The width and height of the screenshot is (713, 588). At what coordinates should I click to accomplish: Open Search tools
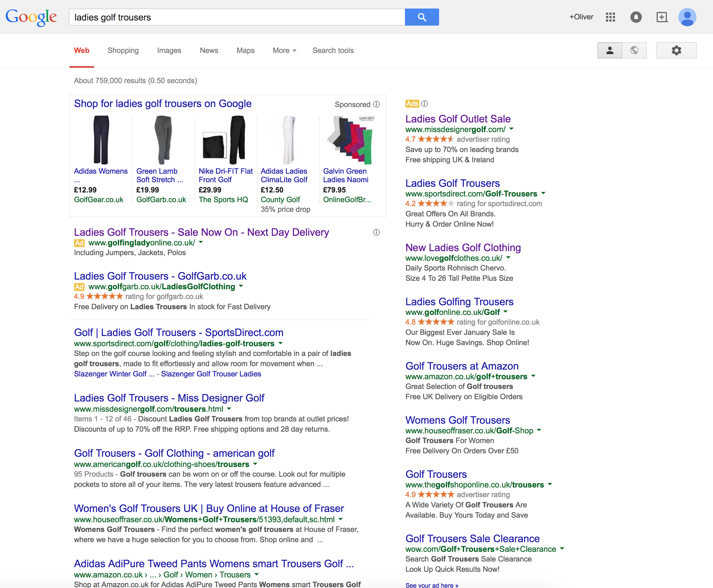click(333, 50)
